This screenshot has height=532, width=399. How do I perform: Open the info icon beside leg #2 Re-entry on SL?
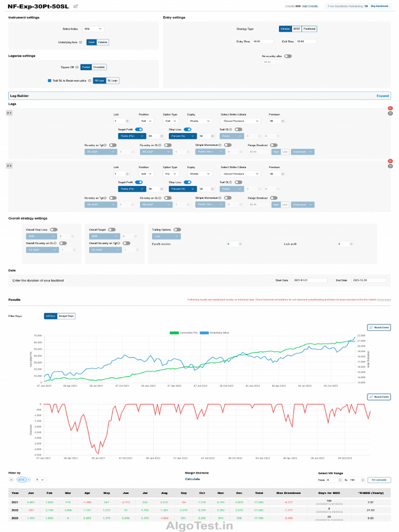[161, 198]
